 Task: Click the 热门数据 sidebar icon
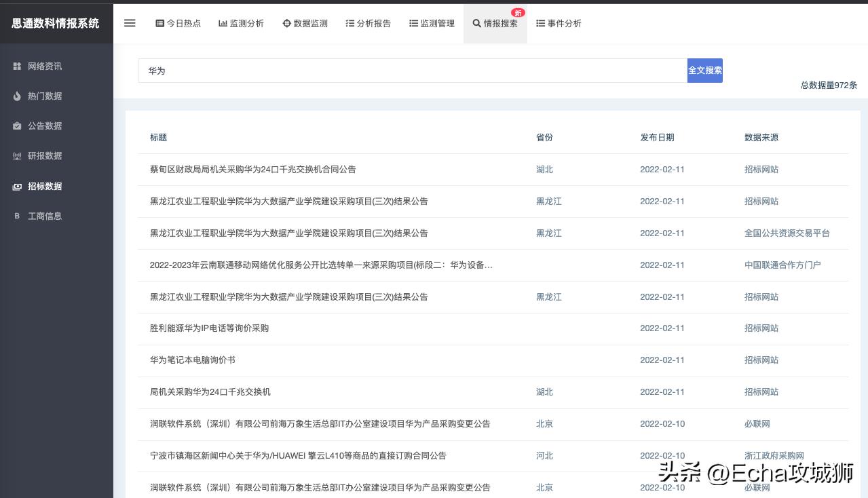[x=17, y=96]
